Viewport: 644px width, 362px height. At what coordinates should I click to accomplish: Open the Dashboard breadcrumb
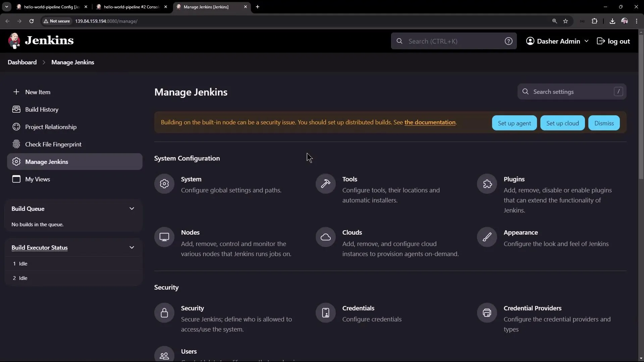point(22,62)
